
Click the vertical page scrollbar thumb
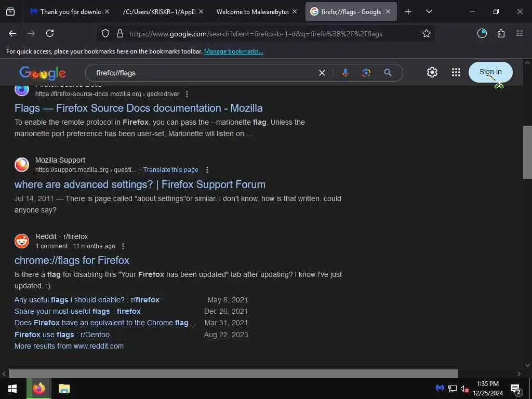click(527, 152)
